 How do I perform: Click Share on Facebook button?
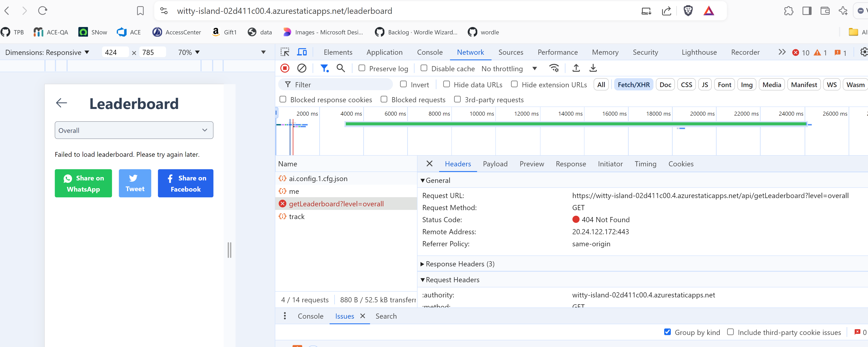pyautogui.click(x=185, y=183)
